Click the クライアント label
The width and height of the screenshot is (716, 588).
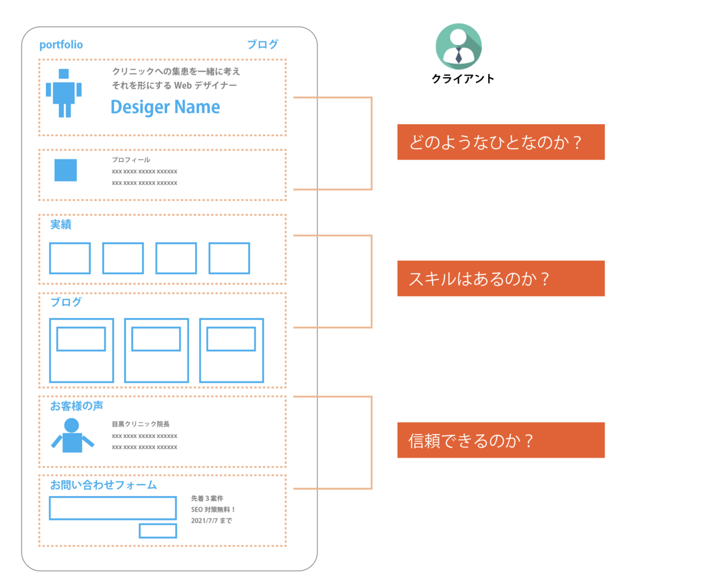coord(463,79)
